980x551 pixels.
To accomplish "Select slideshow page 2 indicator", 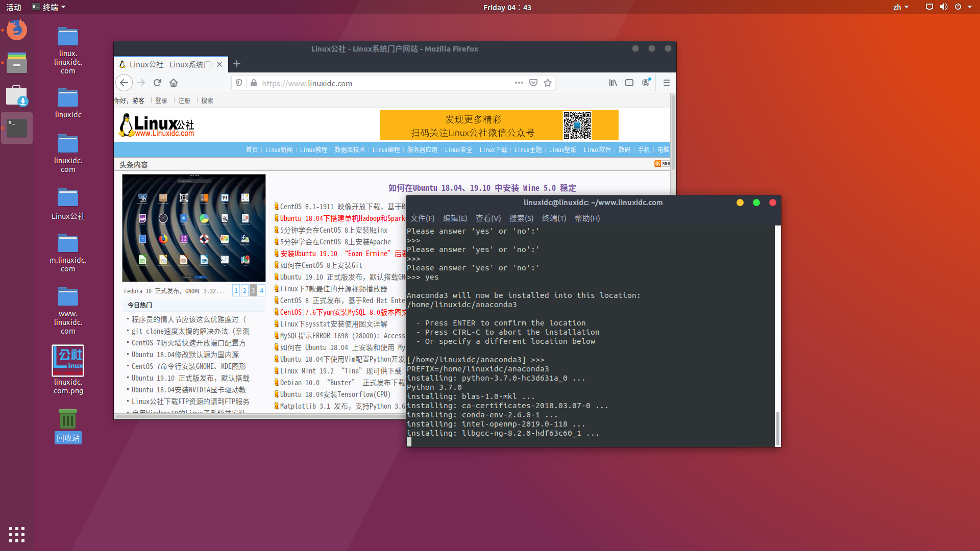I will [244, 290].
